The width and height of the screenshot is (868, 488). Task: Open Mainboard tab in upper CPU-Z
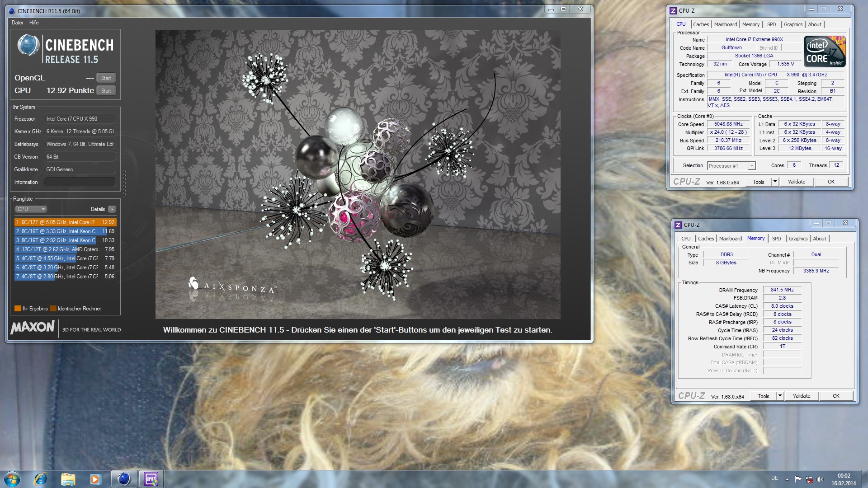(x=726, y=24)
